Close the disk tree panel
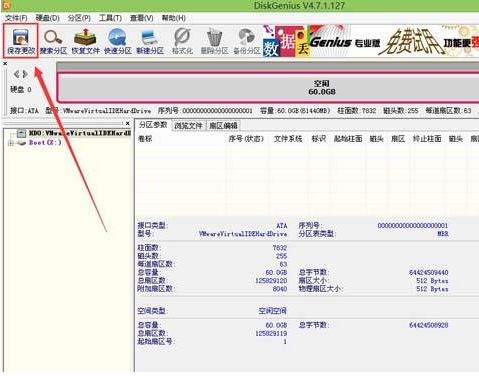 (128, 123)
